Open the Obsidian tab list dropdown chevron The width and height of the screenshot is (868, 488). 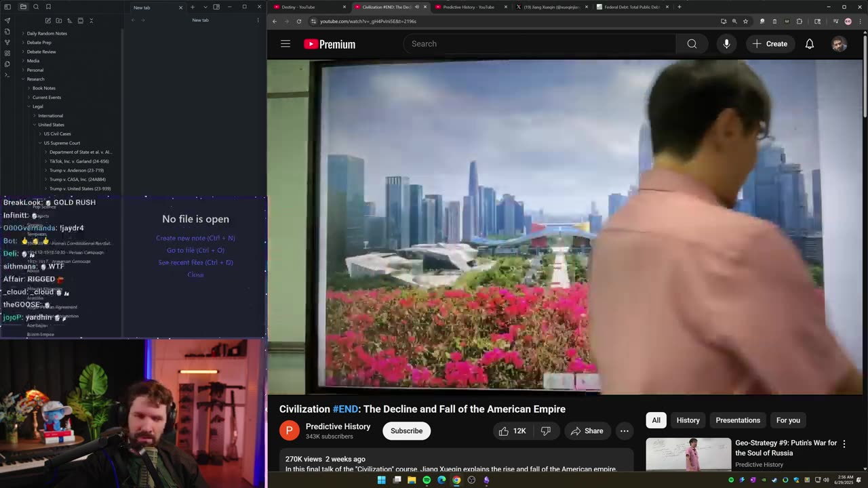point(205,7)
